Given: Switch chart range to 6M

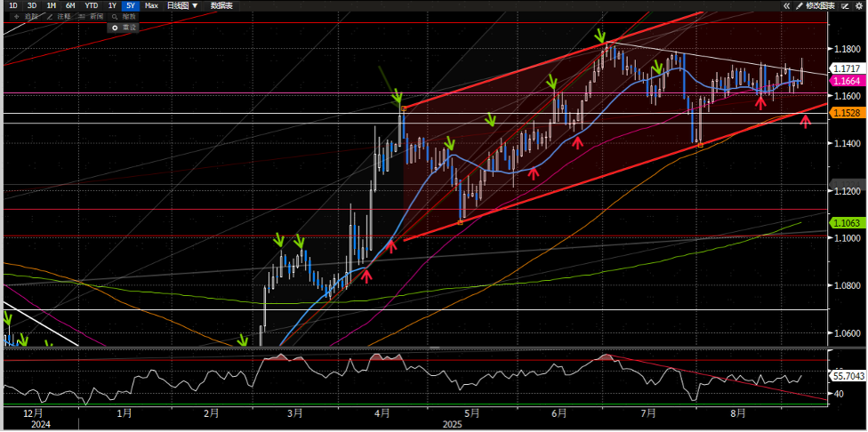Looking at the screenshot, I should [70, 5].
